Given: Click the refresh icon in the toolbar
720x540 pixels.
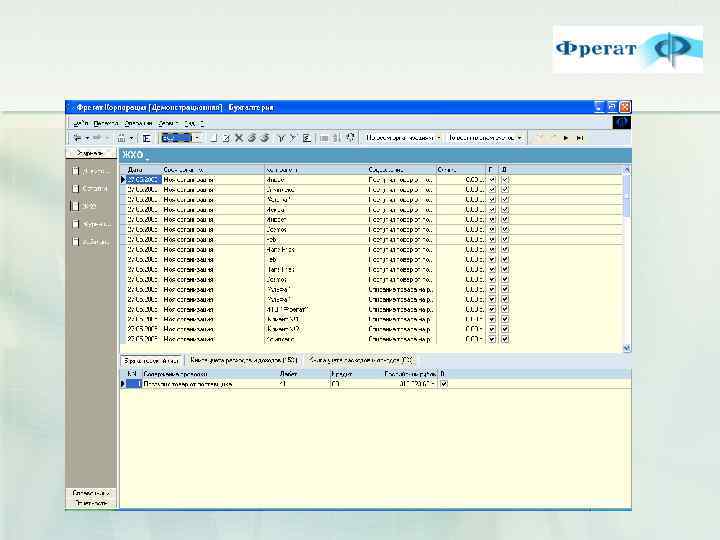Looking at the screenshot, I should coord(350,138).
